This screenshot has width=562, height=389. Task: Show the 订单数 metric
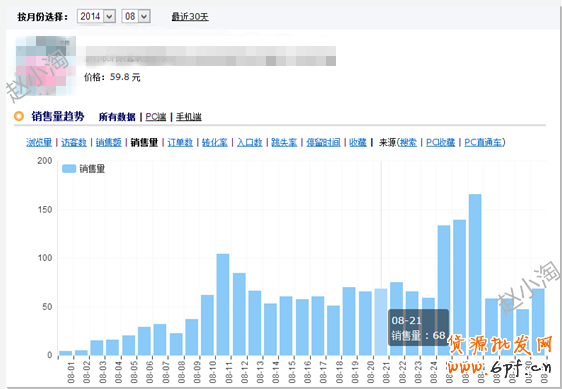[180, 142]
